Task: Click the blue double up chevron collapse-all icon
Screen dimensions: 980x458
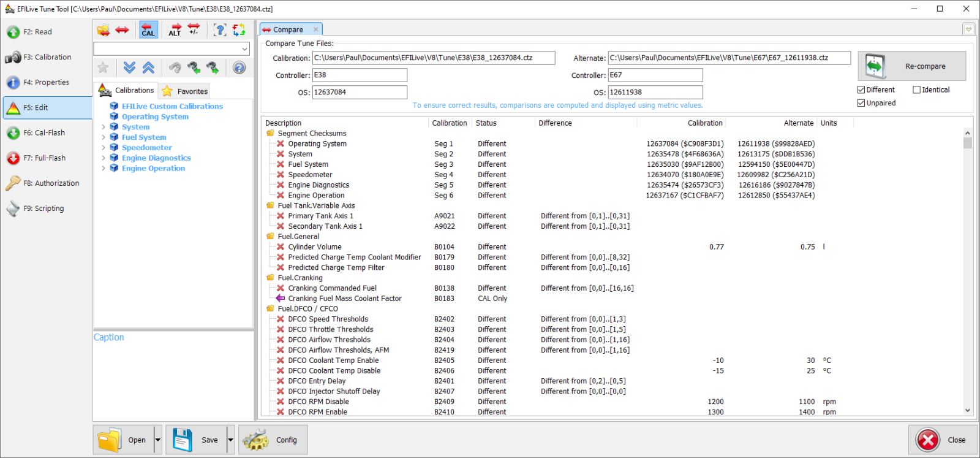Action: pyautogui.click(x=148, y=67)
